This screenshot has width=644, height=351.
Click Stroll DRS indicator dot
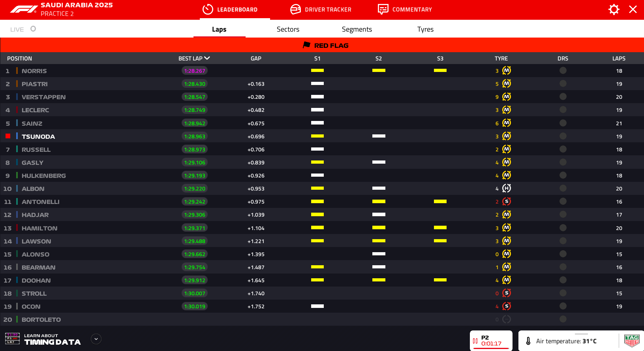tap(563, 293)
